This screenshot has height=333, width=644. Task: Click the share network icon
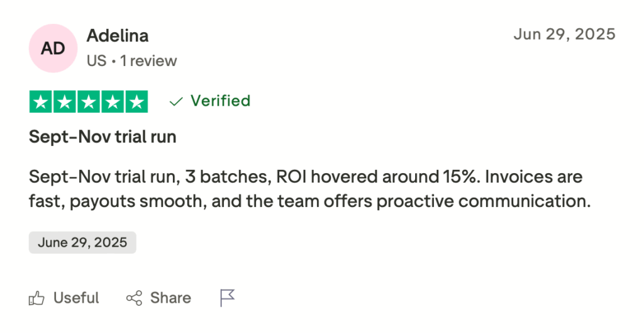134,298
